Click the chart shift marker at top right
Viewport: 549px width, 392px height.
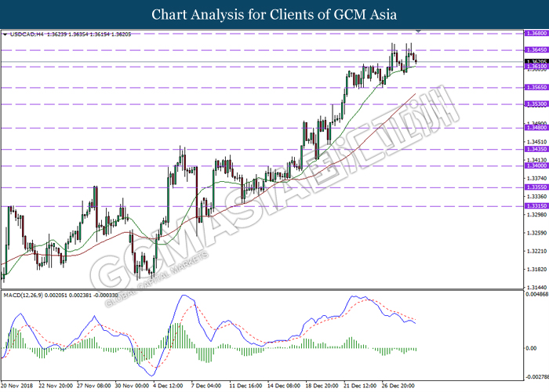(x=418, y=31)
